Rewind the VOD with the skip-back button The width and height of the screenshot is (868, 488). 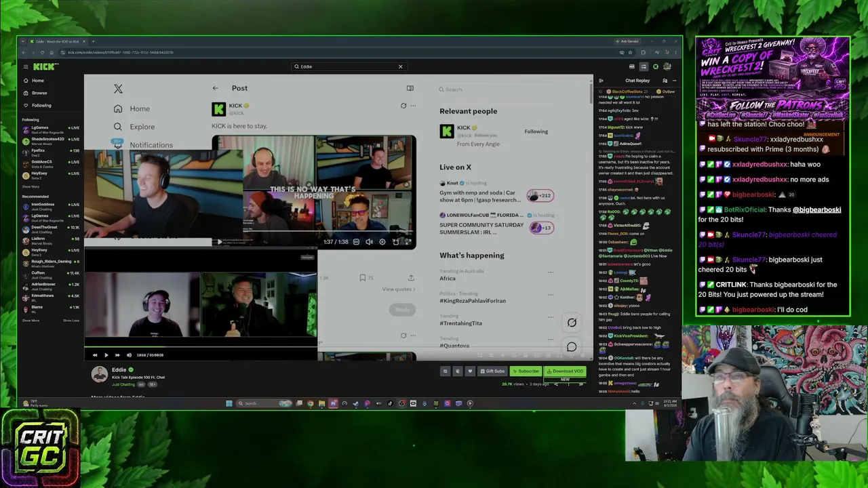pyautogui.click(x=95, y=354)
